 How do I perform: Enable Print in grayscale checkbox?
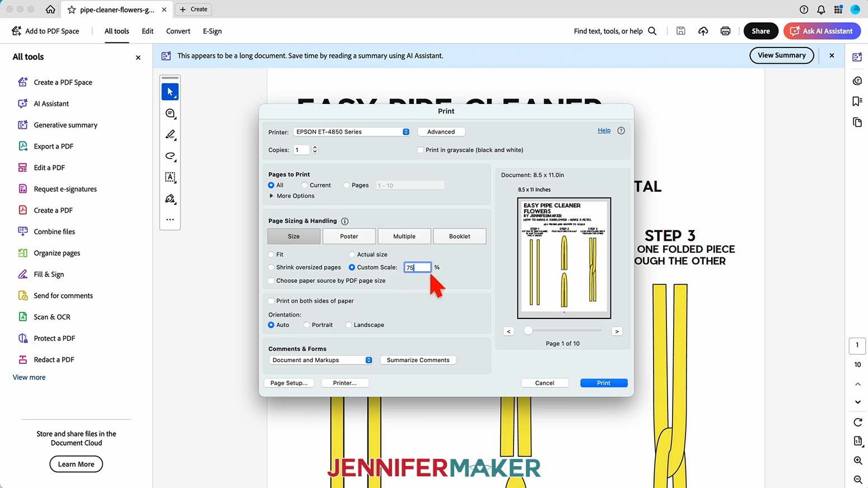421,150
